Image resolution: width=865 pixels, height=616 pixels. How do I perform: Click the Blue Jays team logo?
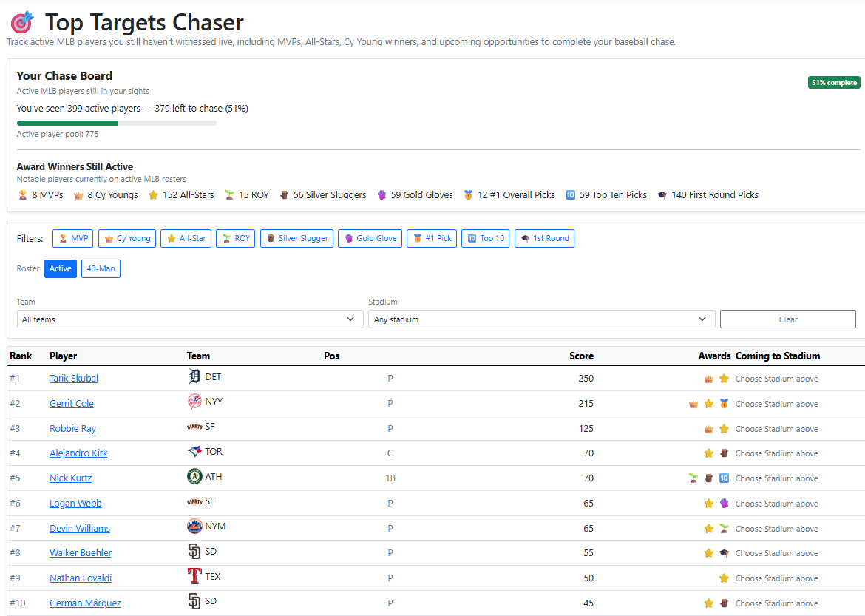[194, 452]
